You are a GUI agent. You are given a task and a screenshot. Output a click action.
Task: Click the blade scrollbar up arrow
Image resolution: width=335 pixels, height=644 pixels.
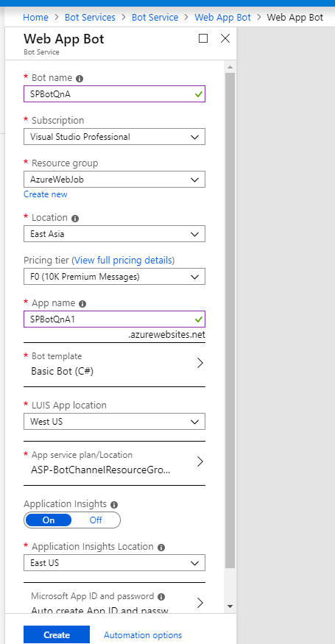click(x=230, y=66)
